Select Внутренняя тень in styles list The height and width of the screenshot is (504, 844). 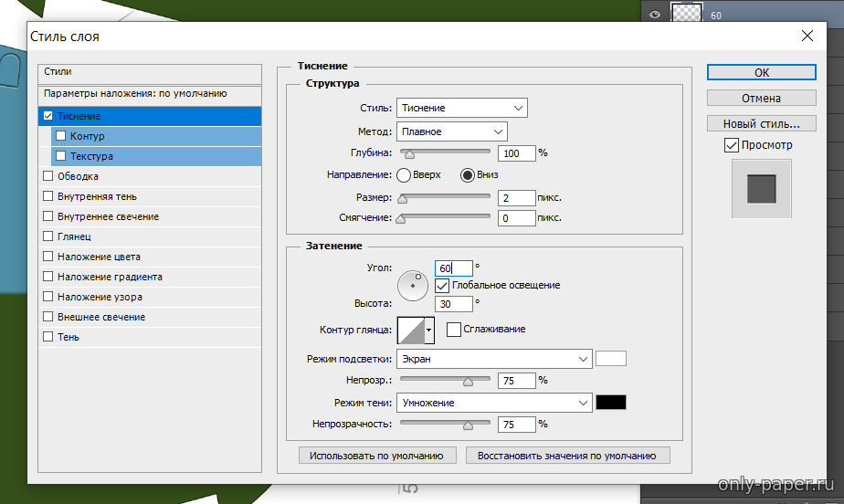coord(98,197)
